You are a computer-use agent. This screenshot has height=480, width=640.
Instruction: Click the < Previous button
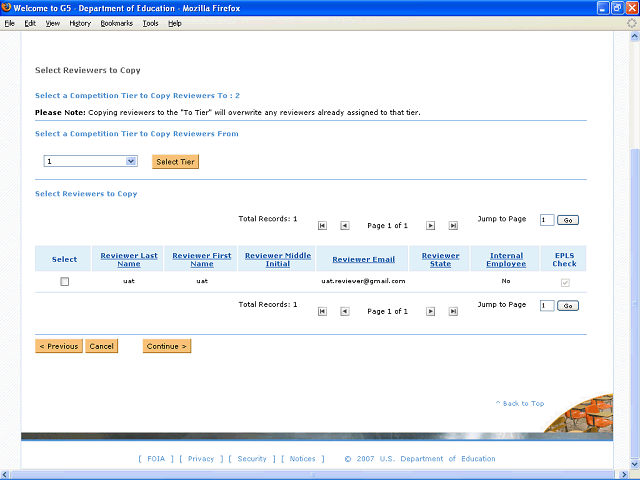59,346
